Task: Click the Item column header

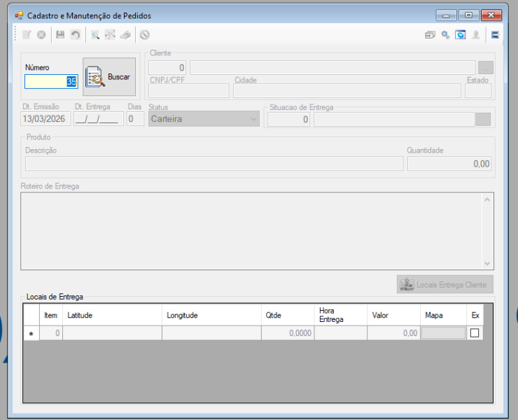Action: pos(51,315)
